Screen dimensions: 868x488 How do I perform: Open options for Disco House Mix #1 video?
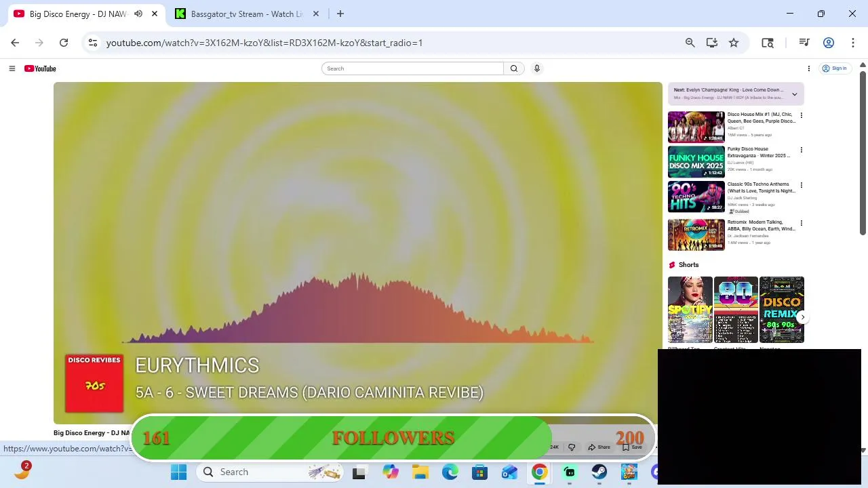click(x=801, y=115)
